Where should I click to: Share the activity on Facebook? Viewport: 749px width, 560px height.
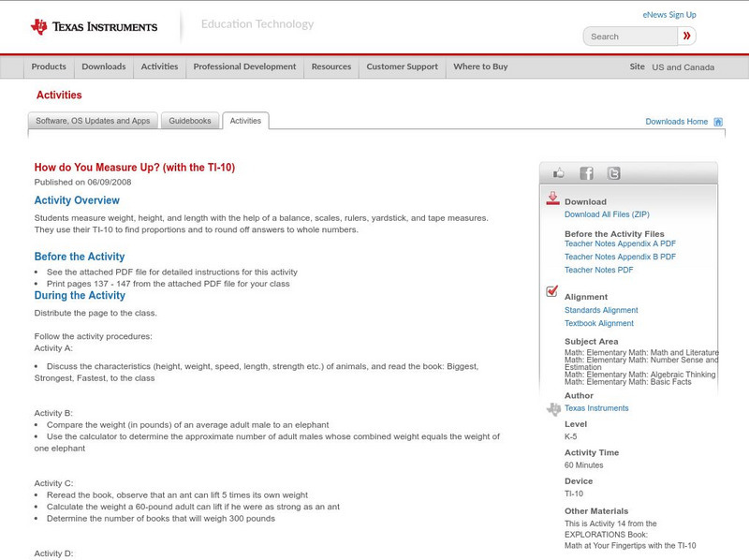coord(586,173)
